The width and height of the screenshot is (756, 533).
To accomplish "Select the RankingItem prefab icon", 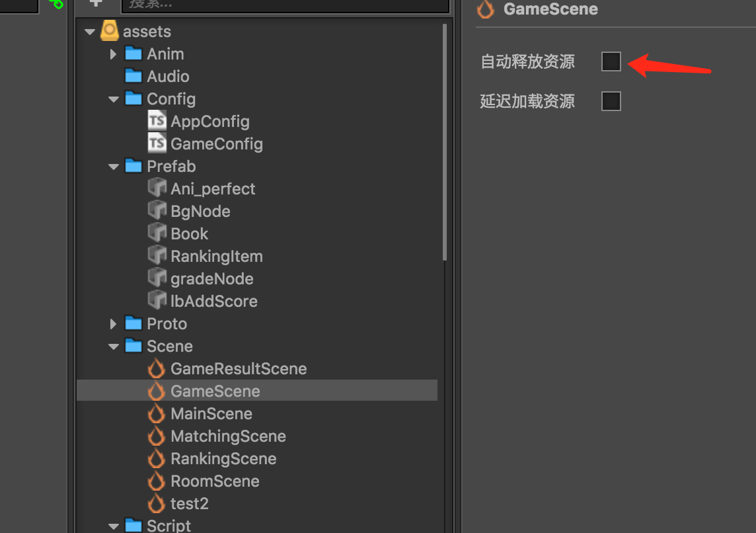I will pyautogui.click(x=157, y=256).
